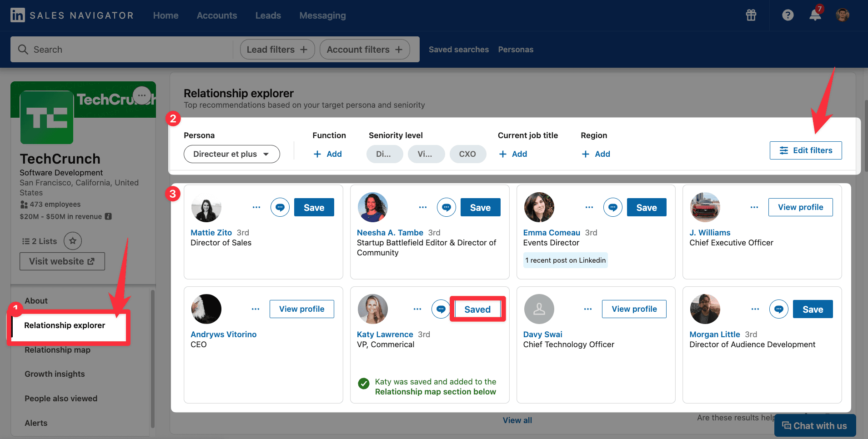Open Personas
The height and width of the screenshot is (439, 868).
(x=516, y=50)
